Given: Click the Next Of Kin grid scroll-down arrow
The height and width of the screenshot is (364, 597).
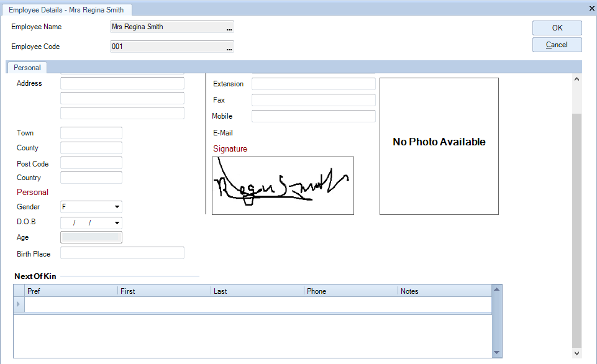Looking at the screenshot, I should pyautogui.click(x=496, y=353).
